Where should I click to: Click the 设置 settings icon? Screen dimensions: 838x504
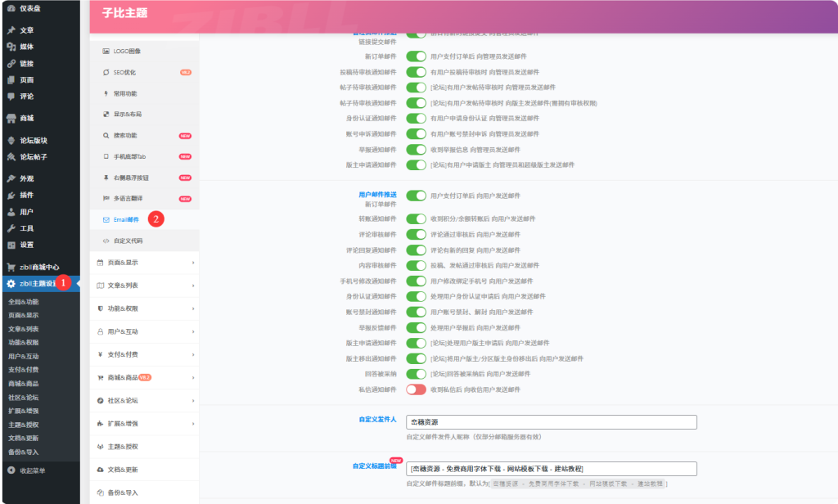(11, 245)
